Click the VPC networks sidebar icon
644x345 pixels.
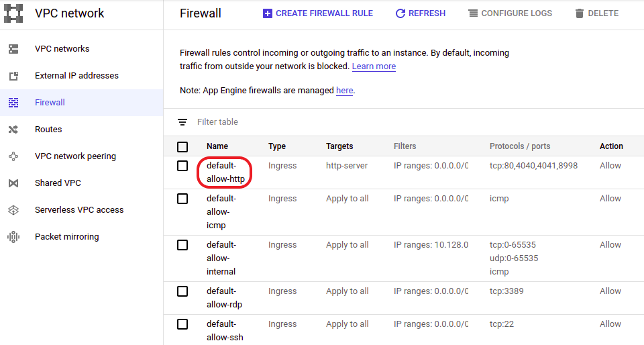point(13,49)
